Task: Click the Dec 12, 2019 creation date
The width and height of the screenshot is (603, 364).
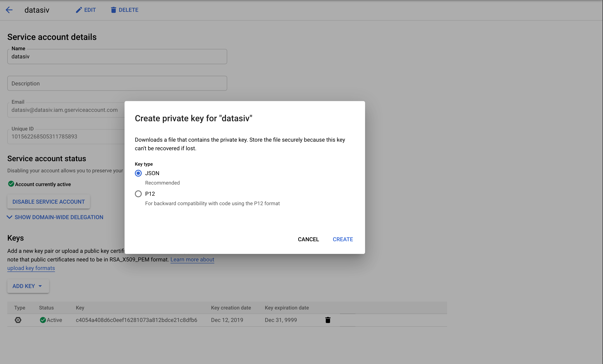Action: 227,320
